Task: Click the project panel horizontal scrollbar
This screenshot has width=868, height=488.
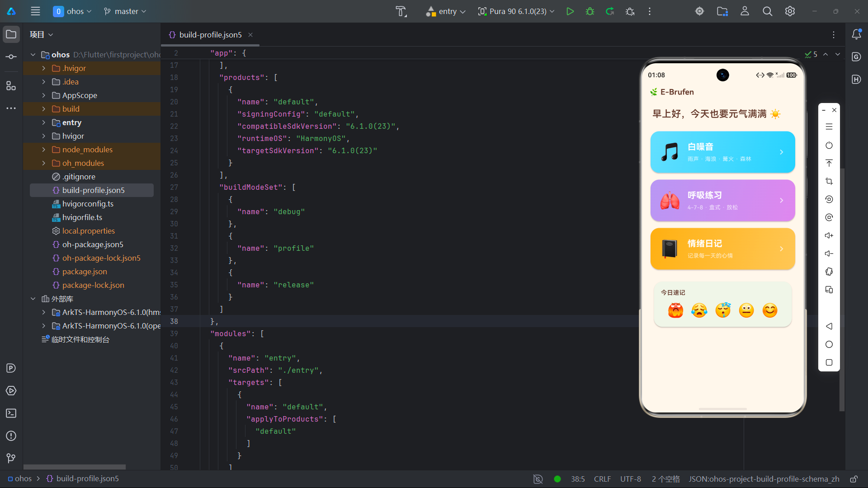Action: pyautogui.click(x=75, y=467)
